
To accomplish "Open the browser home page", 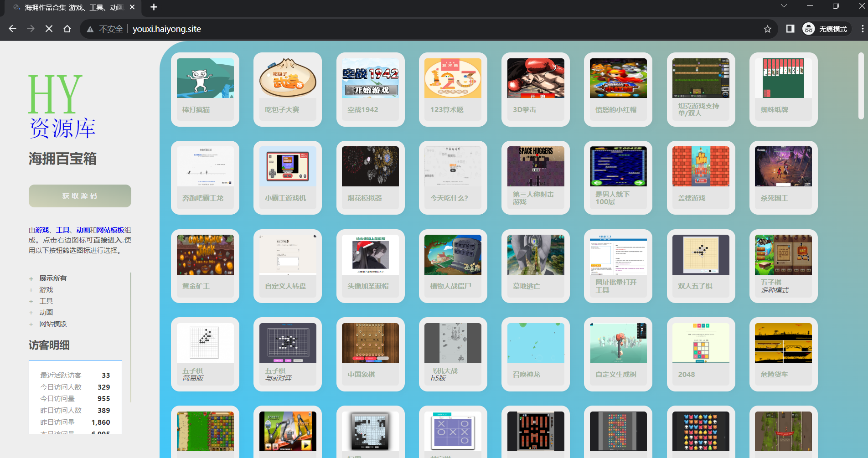I will coord(67,29).
